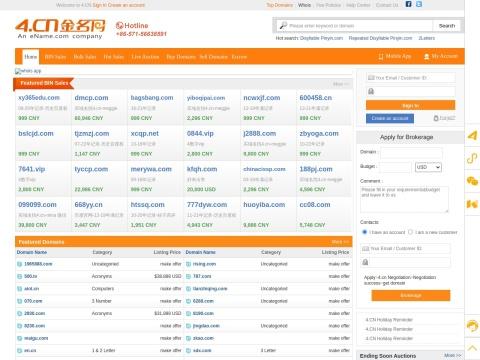The height and width of the screenshot is (360, 480).
Task: Select the 'I have an account' radio button
Action: coord(364,232)
